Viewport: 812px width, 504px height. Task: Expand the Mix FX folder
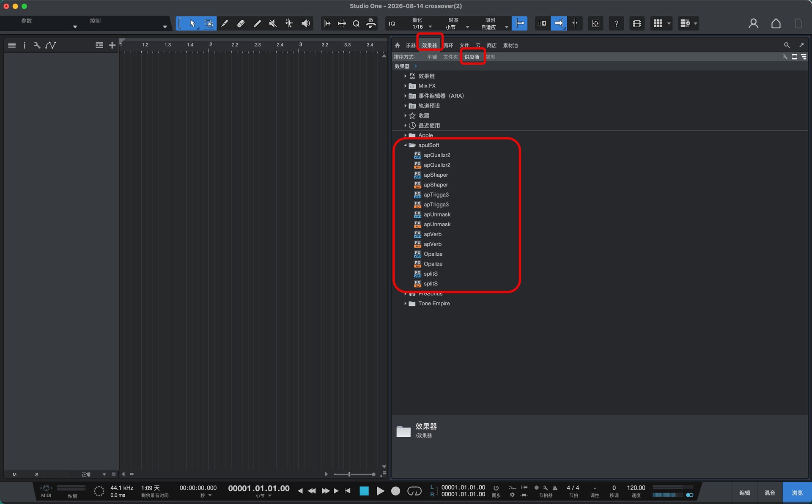click(405, 86)
